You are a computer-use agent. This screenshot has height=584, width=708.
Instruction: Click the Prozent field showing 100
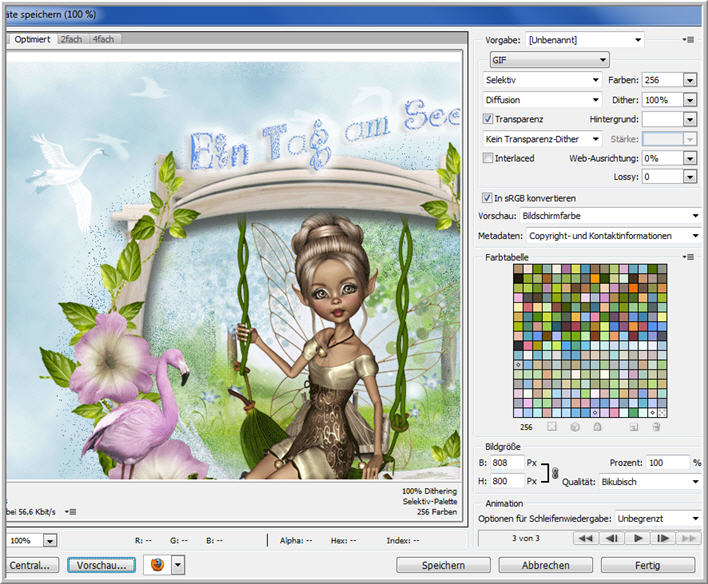coord(668,463)
